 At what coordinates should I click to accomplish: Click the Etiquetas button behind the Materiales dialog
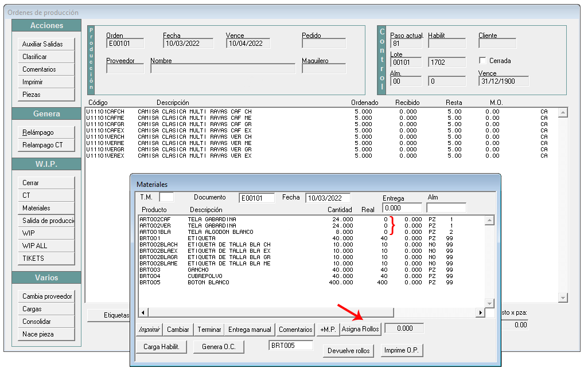(x=109, y=315)
